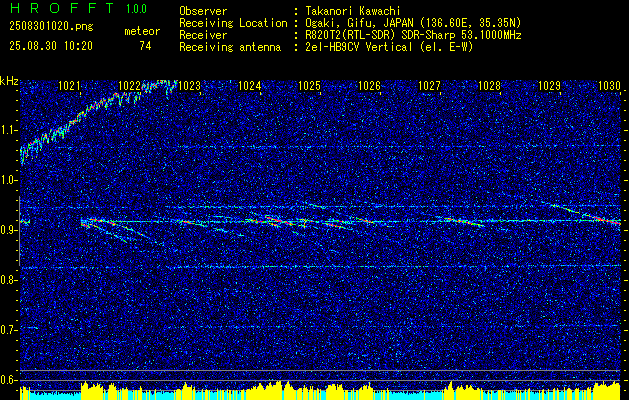The width and height of the screenshot is (629, 400).
Task: Click time marker 1022
Action: point(129,85)
